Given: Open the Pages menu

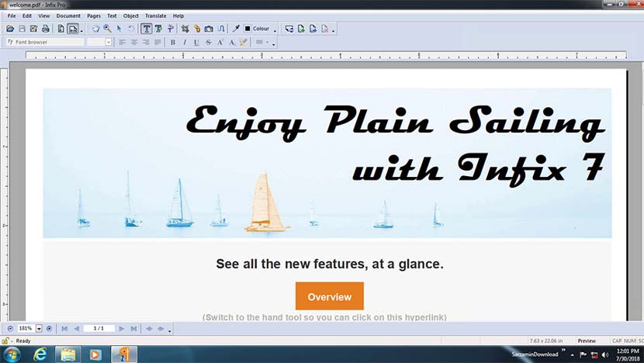Looking at the screenshot, I should click(x=94, y=16).
